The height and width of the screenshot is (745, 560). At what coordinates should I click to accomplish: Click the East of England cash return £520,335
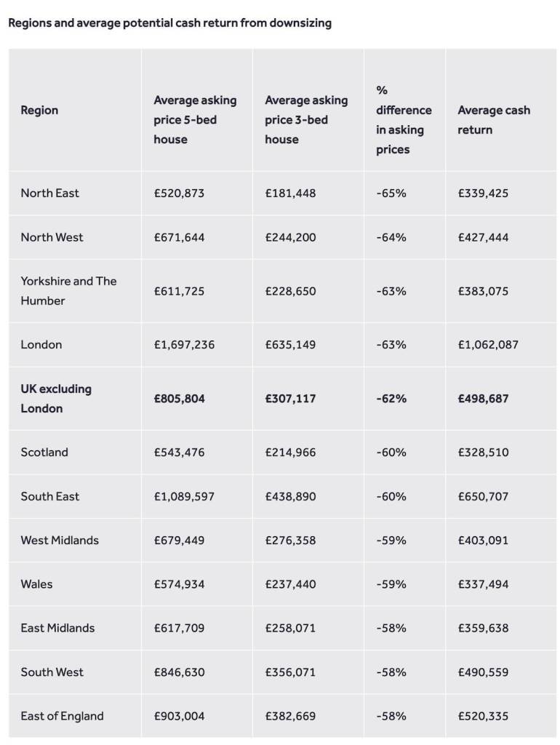point(483,716)
